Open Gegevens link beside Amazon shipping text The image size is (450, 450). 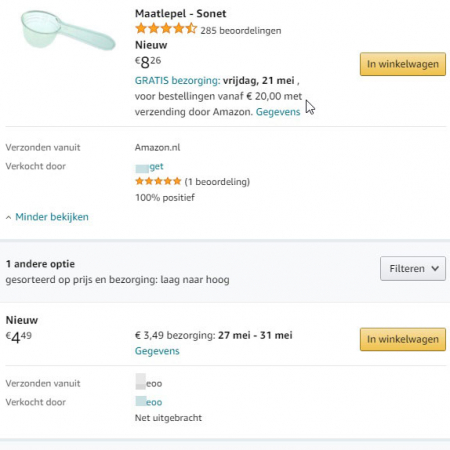point(278,112)
